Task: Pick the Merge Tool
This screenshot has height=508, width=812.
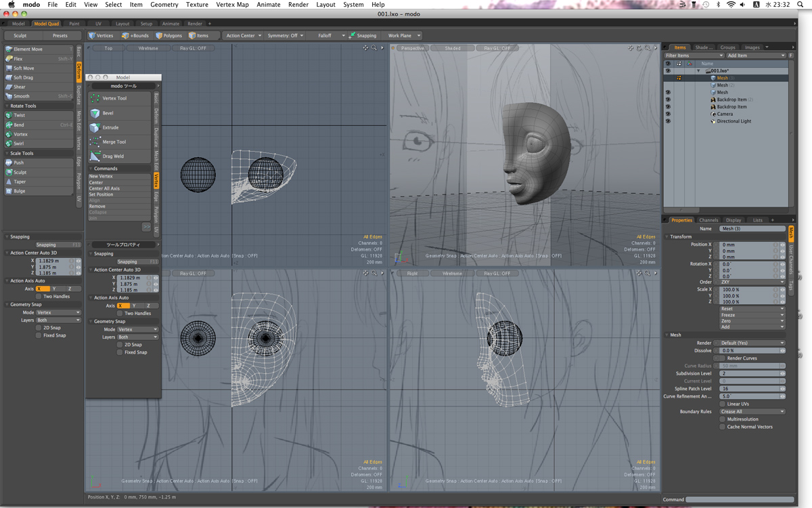Action: pos(114,142)
